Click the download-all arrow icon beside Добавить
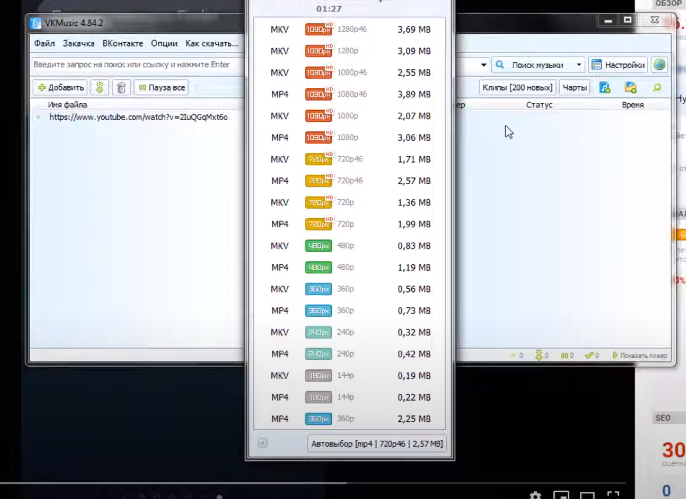Screen dimensions: 686x499 pyautogui.click(x=100, y=87)
